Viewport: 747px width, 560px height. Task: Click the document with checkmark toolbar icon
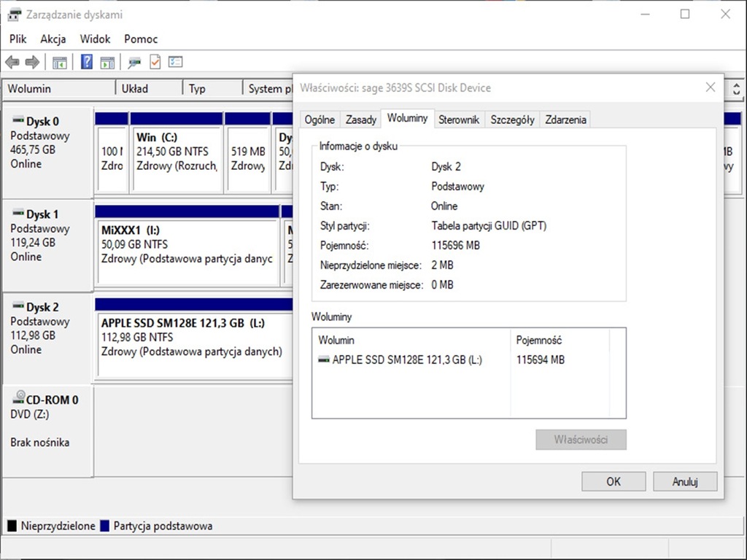coord(155,63)
